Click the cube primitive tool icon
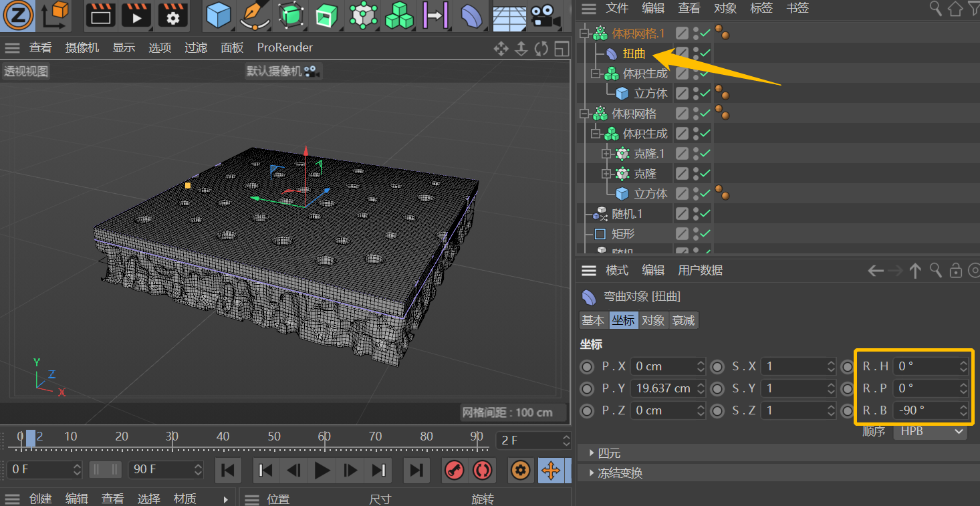The image size is (980, 506). click(219, 15)
